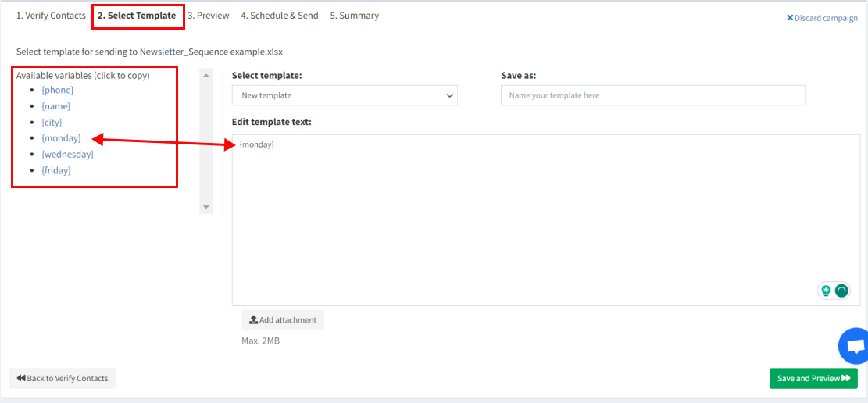Click the Discard campaign X icon
Image resolution: width=868 pixels, height=403 pixels.
tap(790, 18)
